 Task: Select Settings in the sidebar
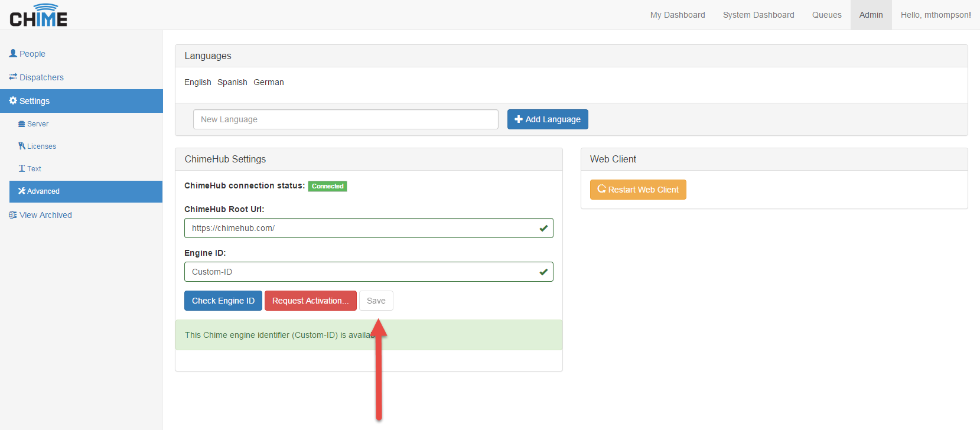(x=82, y=101)
